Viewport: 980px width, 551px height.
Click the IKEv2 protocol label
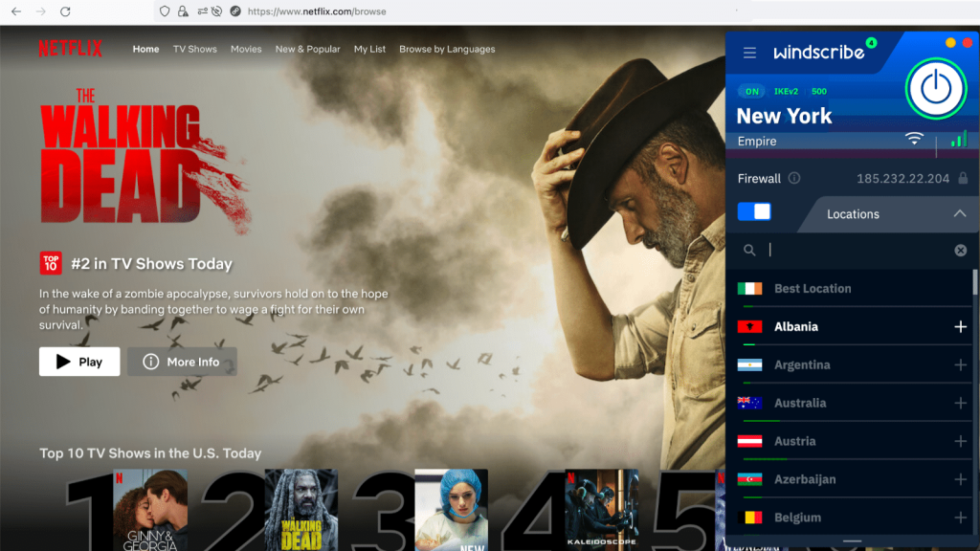click(786, 91)
